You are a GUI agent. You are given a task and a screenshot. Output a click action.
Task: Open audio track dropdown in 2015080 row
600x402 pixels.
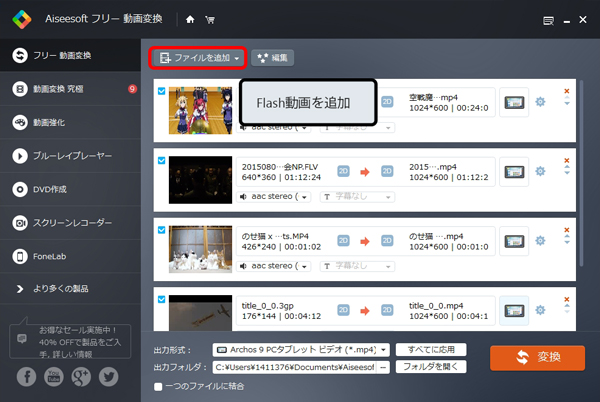(x=274, y=197)
